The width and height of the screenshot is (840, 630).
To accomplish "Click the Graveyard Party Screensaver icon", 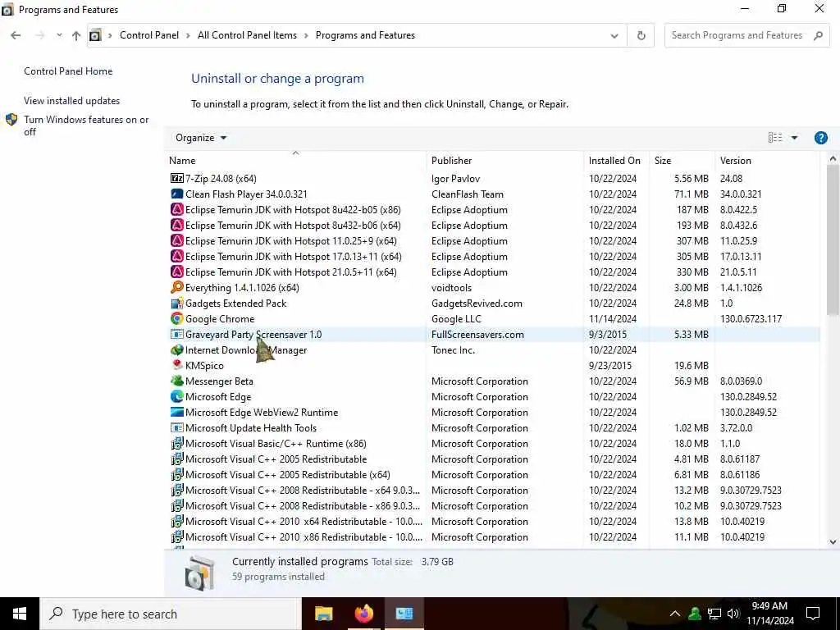I will tap(177, 335).
